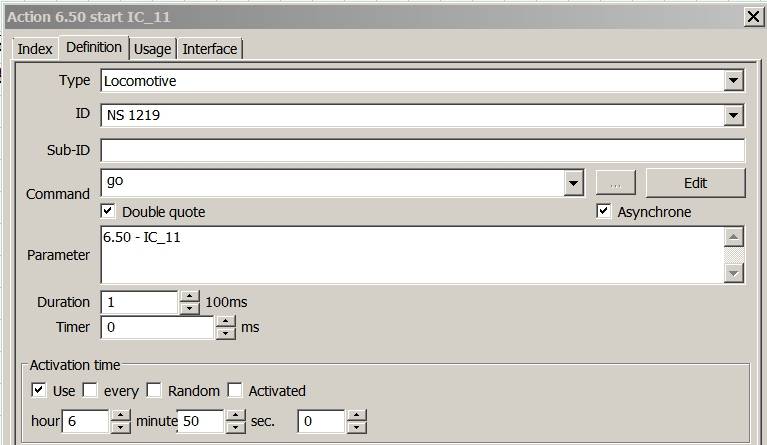Switch to the Index tab
Screen dimensions: 767x445
point(35,49)
